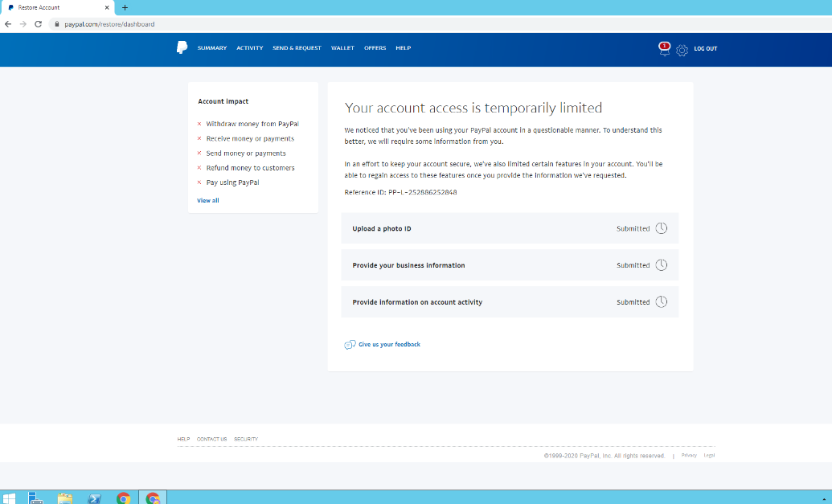832x504 pixels.
Task: Click the padlock site security icon
Action: coord(57,24)
